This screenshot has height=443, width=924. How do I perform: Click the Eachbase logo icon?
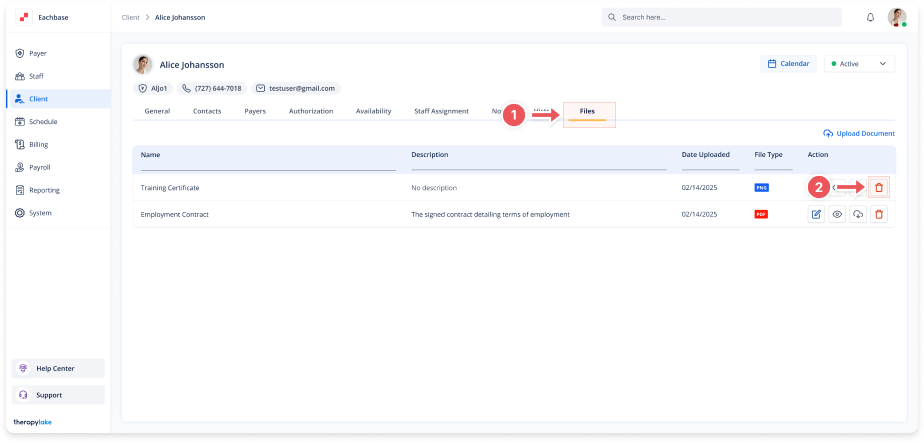click(x=24, y=17)
